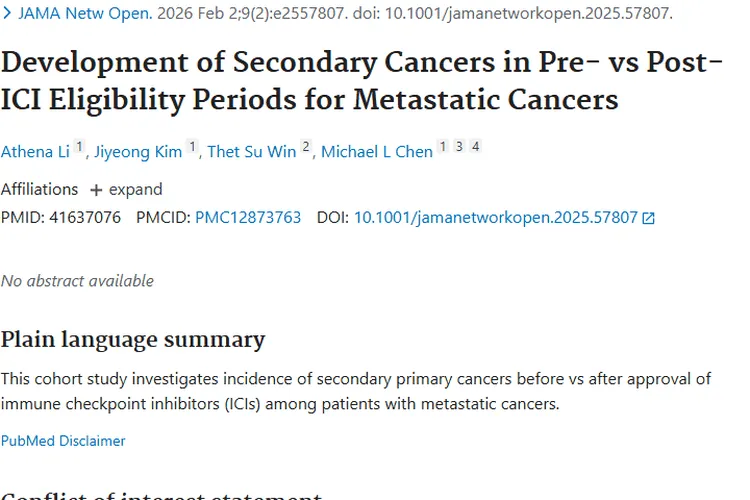The width and height of the screenshot is (750, 500).
Task: Open JAMA Netw Open journal link
Action: coord(85,14)
